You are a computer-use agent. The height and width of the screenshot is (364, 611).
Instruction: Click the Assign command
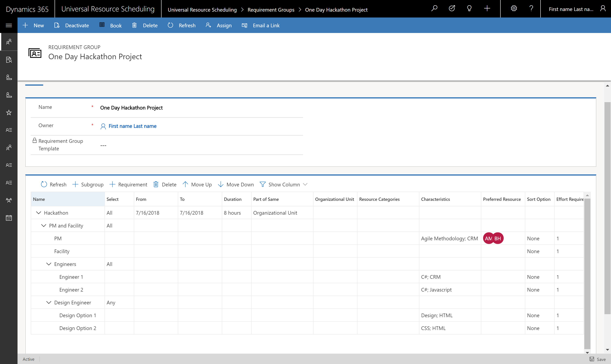click(219, 25)
